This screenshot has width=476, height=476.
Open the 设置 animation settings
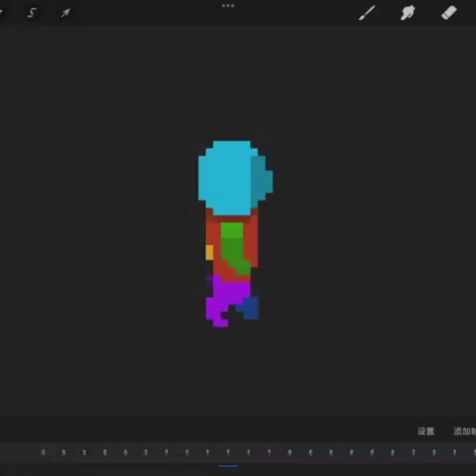(425, 431)
